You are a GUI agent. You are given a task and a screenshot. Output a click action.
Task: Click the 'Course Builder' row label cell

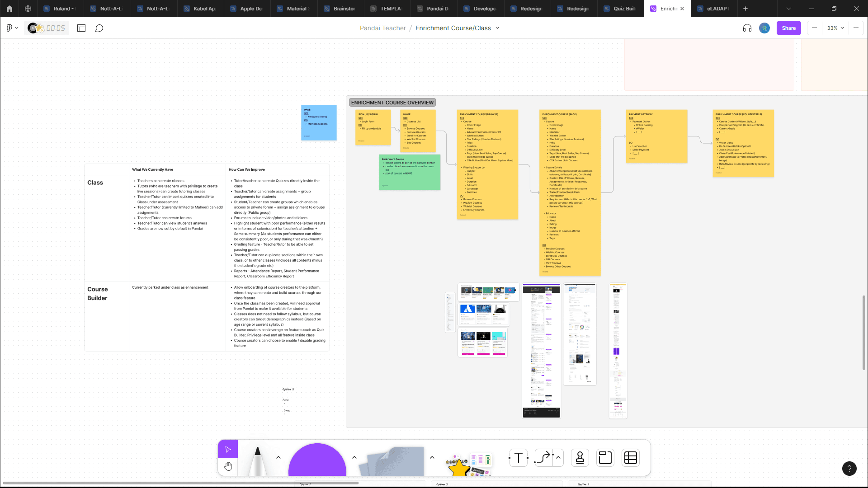pos(107,316)
